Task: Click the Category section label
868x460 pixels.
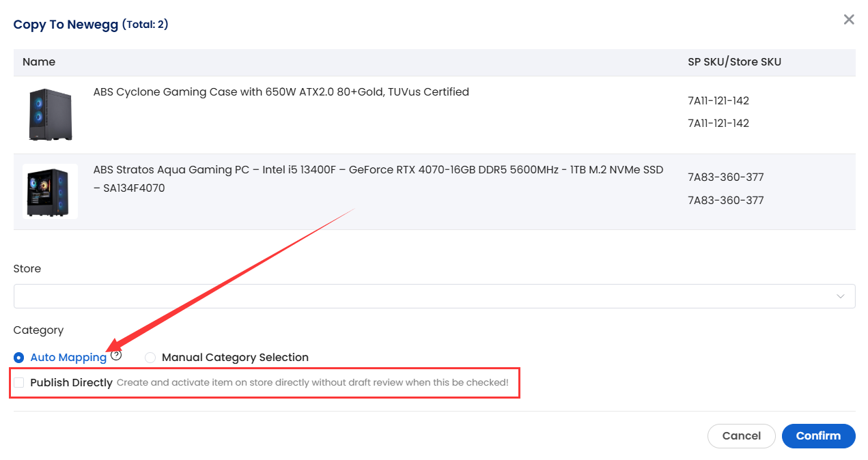Action: point(38,330)
